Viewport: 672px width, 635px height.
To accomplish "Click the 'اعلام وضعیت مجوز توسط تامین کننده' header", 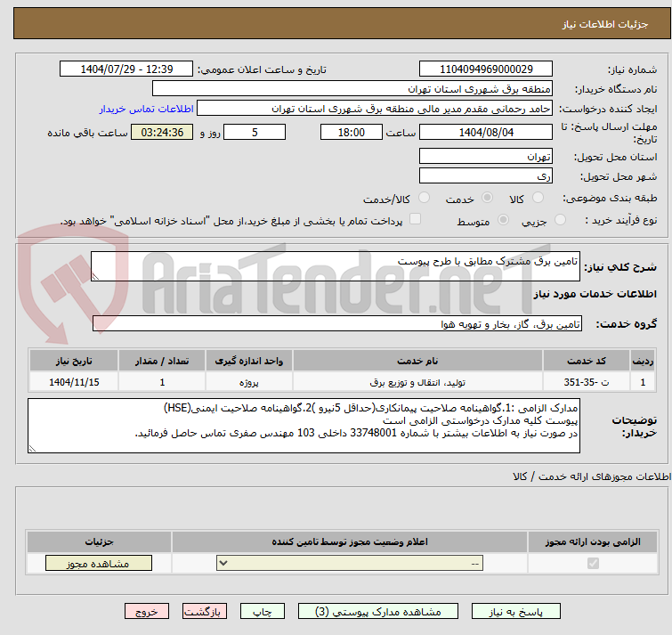I will click(x=350, y=542).
